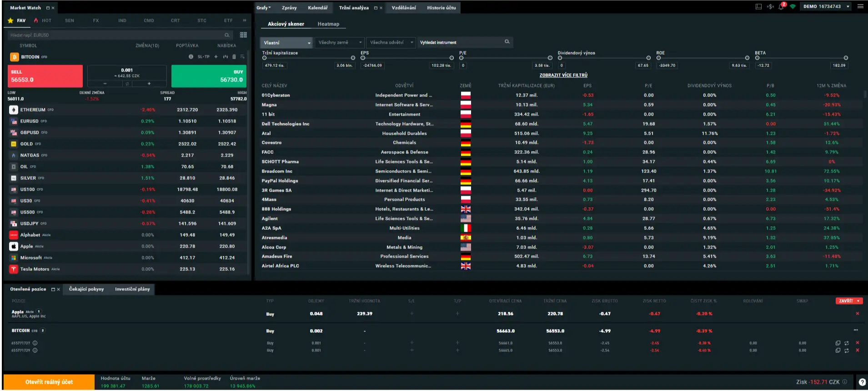Switch Market Watch to grid view icon

(x=243, y=35)
